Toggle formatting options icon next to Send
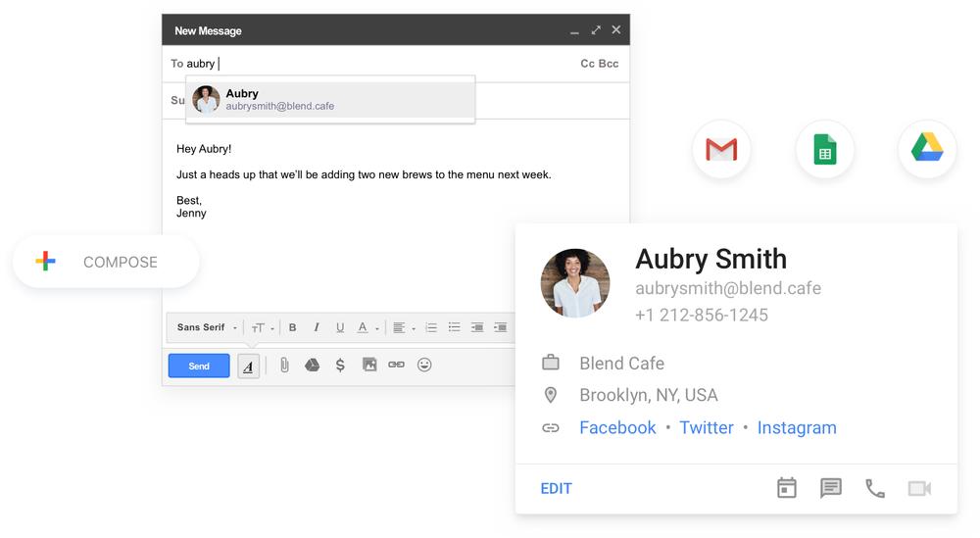Viewport: 980px width, 538px height. pos(248,367)
